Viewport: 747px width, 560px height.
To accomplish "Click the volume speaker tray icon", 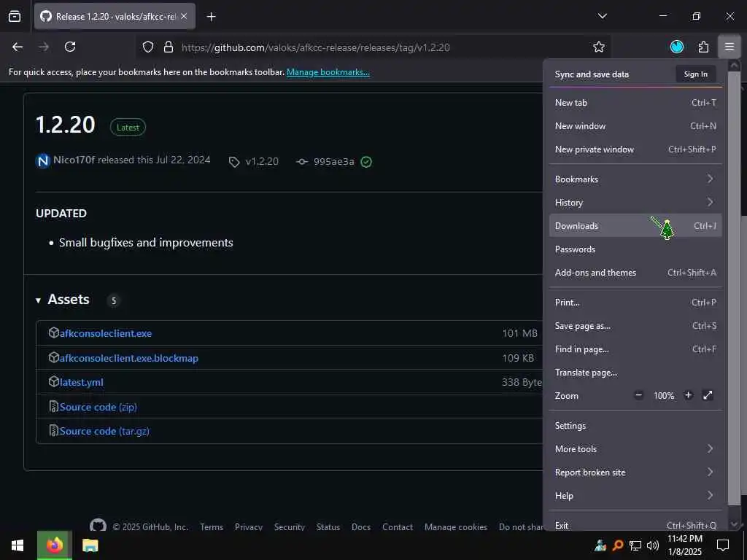I will (653, 545).
